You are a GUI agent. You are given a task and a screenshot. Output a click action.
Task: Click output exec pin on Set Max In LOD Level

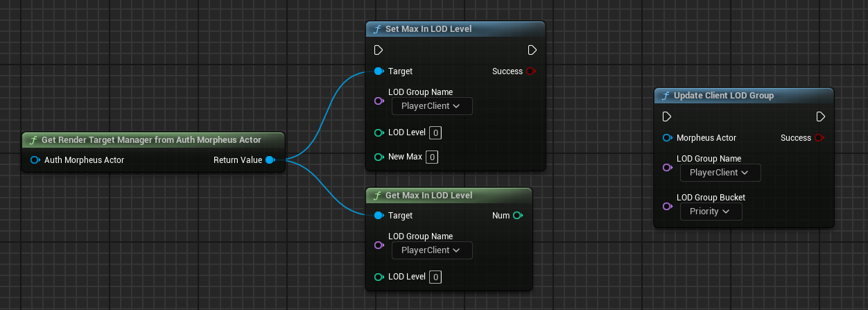coord(532,50)
